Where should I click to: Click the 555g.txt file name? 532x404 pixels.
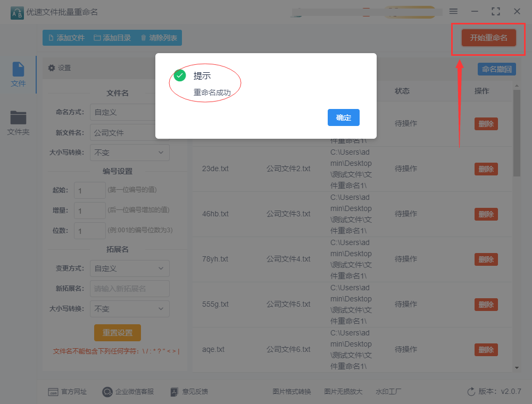coord(215,304)
